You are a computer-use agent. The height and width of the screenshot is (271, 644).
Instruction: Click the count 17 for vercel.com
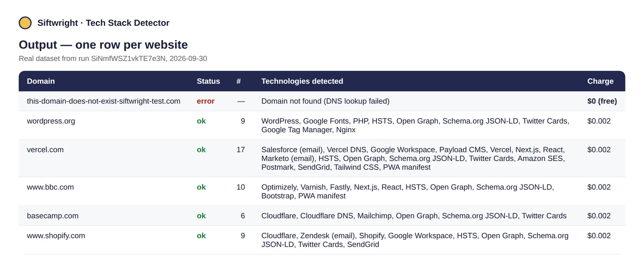[241, 150]
